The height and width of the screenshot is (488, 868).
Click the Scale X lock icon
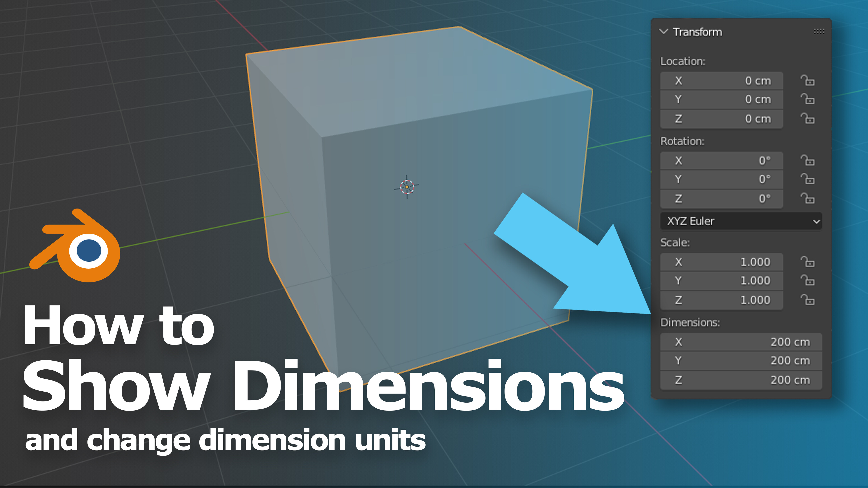click(807, 262)
